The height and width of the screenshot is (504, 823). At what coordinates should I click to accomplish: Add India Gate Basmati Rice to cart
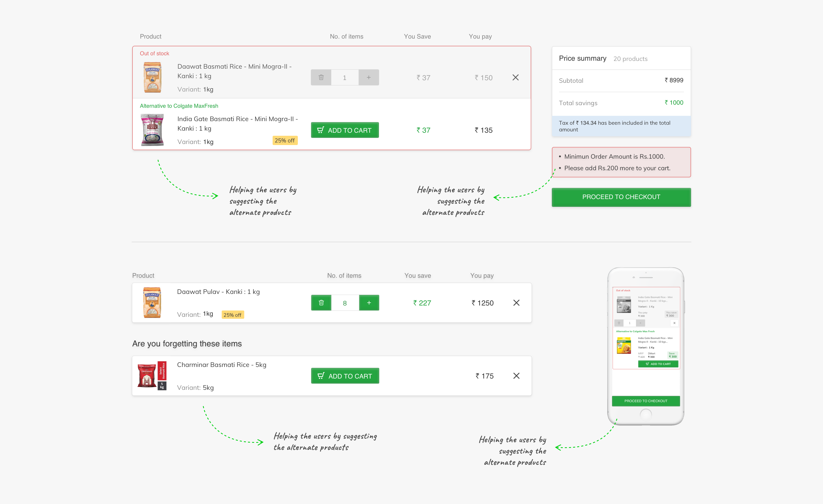coord(345,130)
